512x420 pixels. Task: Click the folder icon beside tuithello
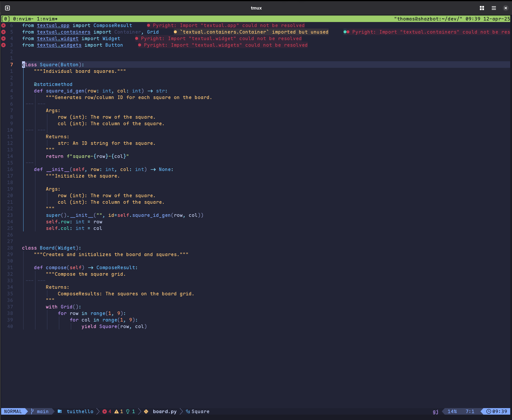(60, 411)
